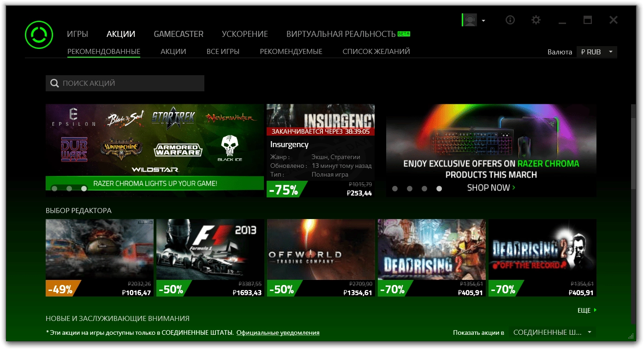Open the F1 2013 game thumbnail
Screen dimensions: 644x350
210,249
